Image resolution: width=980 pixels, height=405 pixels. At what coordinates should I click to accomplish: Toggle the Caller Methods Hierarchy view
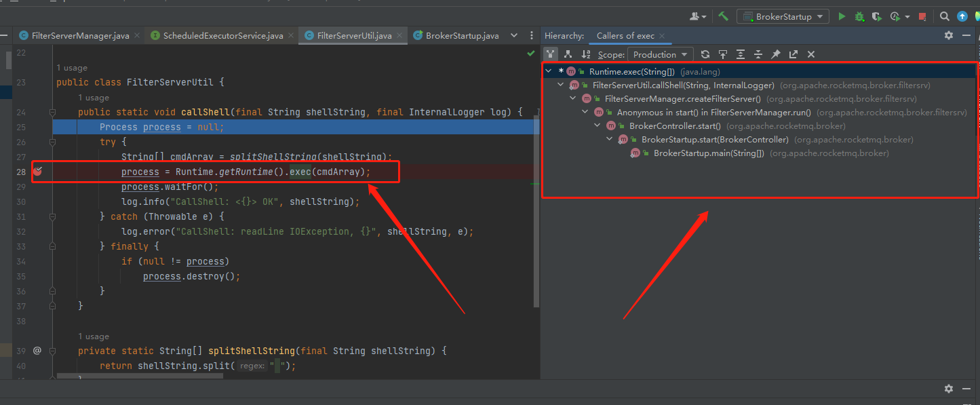click(x=551, y=54)
